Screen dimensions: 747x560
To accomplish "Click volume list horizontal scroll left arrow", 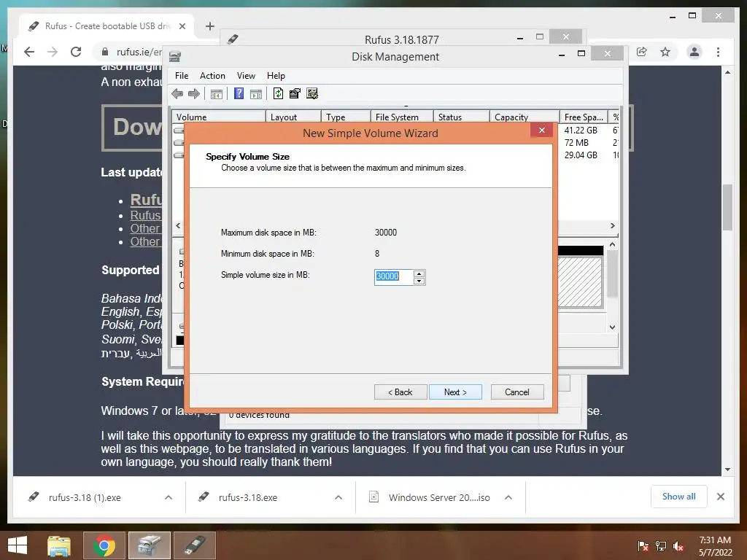I will [x=178, y=225].
